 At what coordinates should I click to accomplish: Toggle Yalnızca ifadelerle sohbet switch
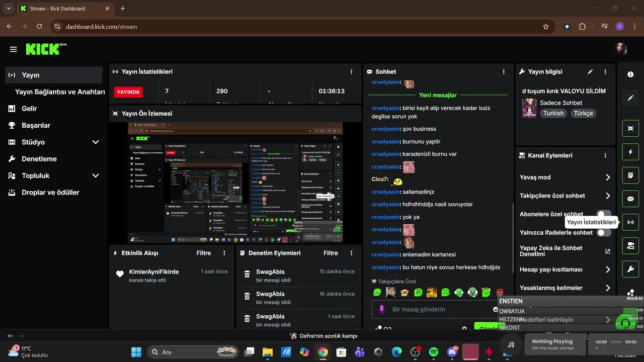click(x=604, y=233)
